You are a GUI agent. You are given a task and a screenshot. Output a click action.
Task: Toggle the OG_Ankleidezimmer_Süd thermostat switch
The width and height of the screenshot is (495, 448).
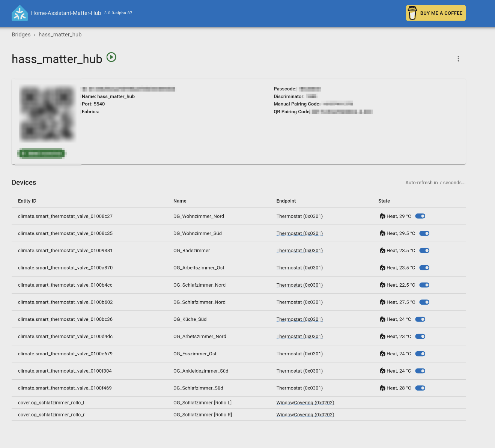pyautogui.click(x=420, y=371)
